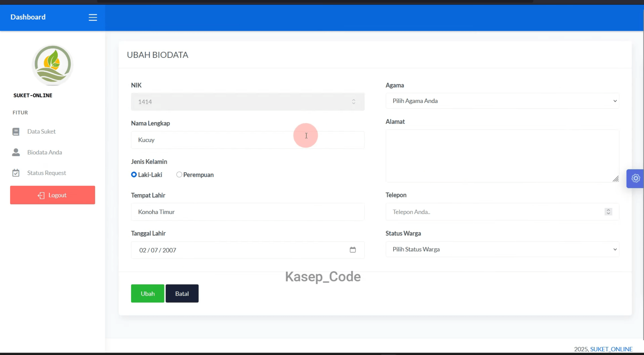644x355 pixels.
Task: Submit changes with Ubah button
Action: 148,293
